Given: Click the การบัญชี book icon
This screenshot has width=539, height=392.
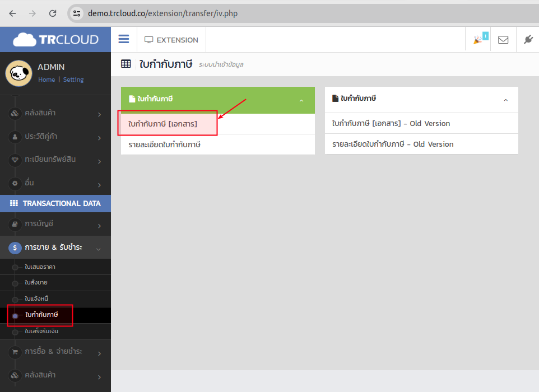Looking at the screenshot, I should coord(15,224).
